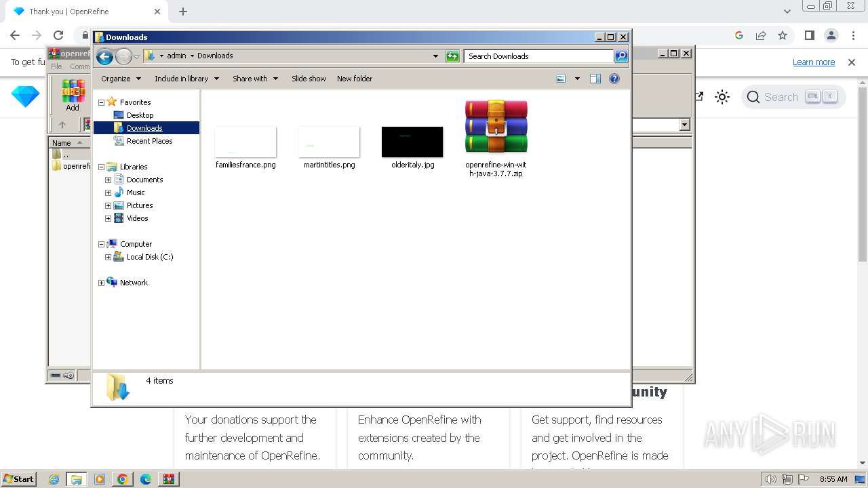Click Search Downloads input field
The height and width of the screenshot is (488, 868).
539,56
